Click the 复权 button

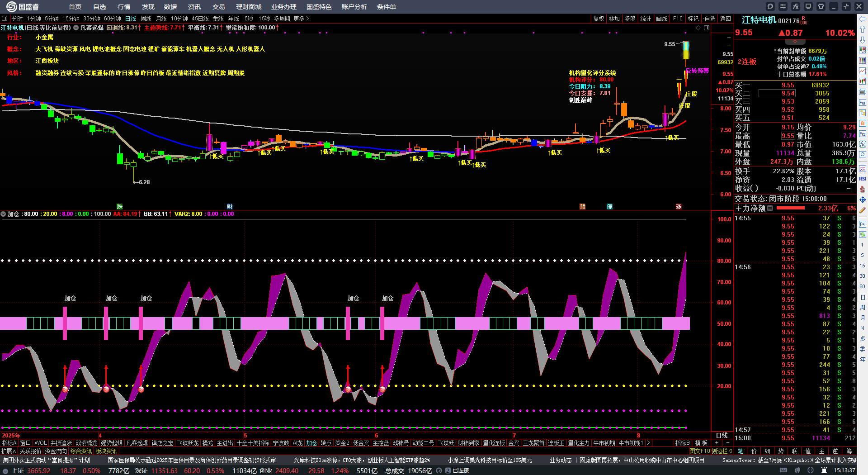(x=599, y=19)
